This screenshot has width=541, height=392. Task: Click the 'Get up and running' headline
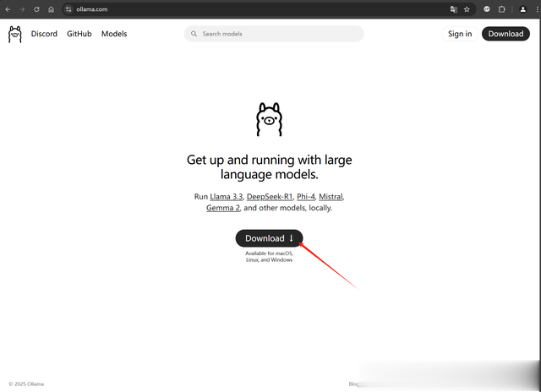tap(269, 167)
